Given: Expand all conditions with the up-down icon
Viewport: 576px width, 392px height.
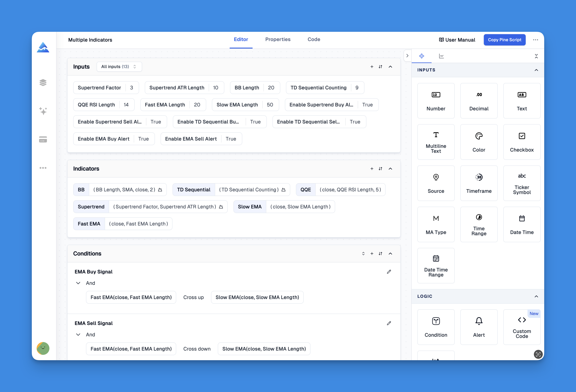Looking at the screenshot, I should coord(363,253).
